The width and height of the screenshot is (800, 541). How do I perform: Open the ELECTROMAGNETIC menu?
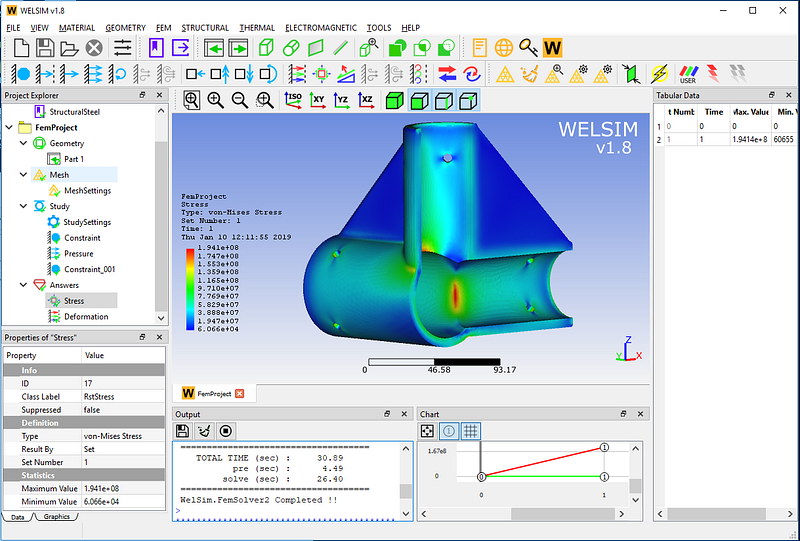(321, 28)
